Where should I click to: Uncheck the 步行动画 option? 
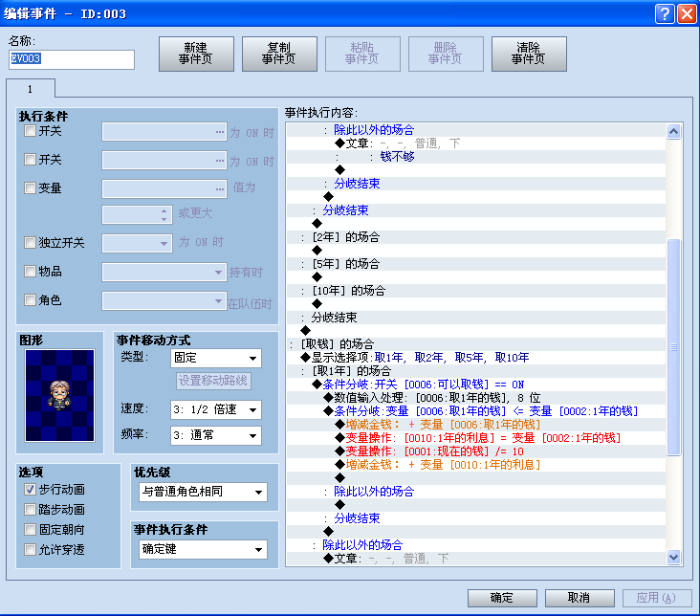pos(30,490)
